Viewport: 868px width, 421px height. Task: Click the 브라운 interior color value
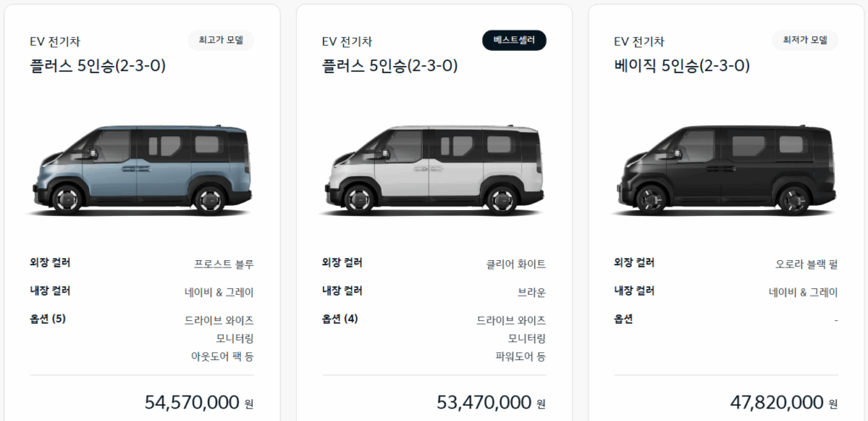[x=531, y=292]
